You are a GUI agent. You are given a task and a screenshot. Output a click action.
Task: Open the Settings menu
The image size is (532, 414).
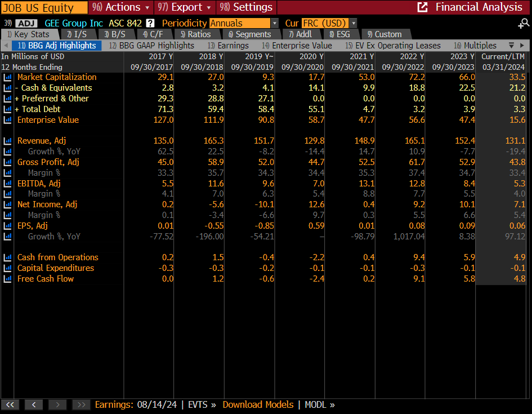tap(246, 7)
